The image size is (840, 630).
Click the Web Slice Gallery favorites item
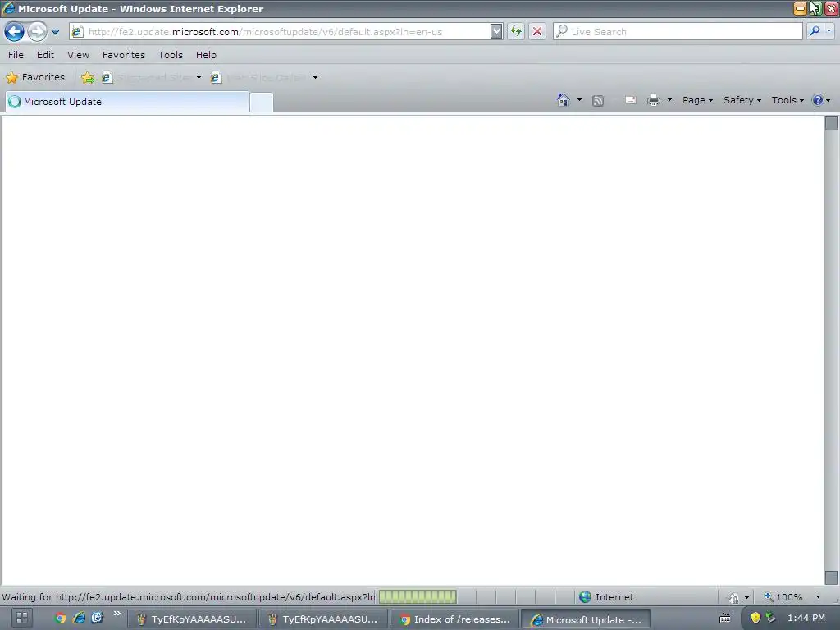click(260, 78)
